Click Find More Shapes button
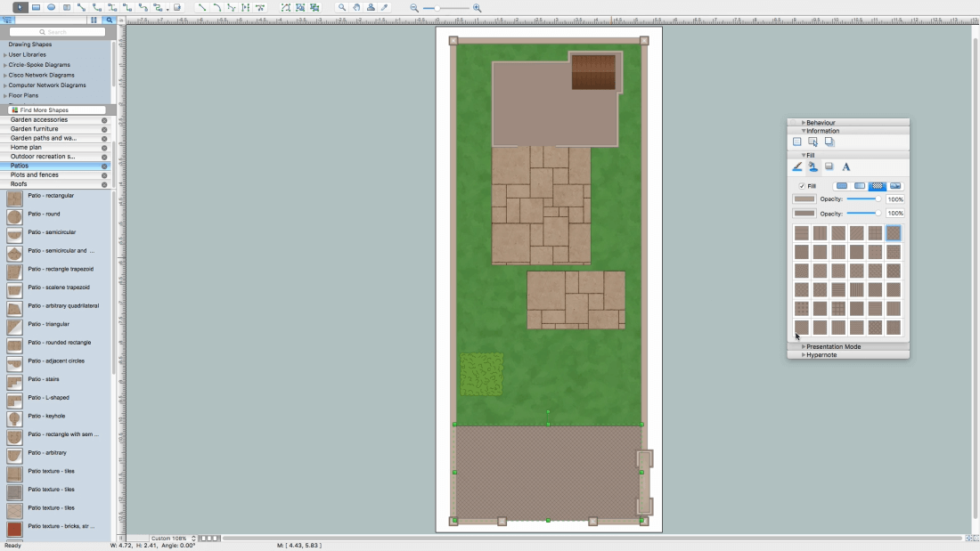 tap(44, 110)
